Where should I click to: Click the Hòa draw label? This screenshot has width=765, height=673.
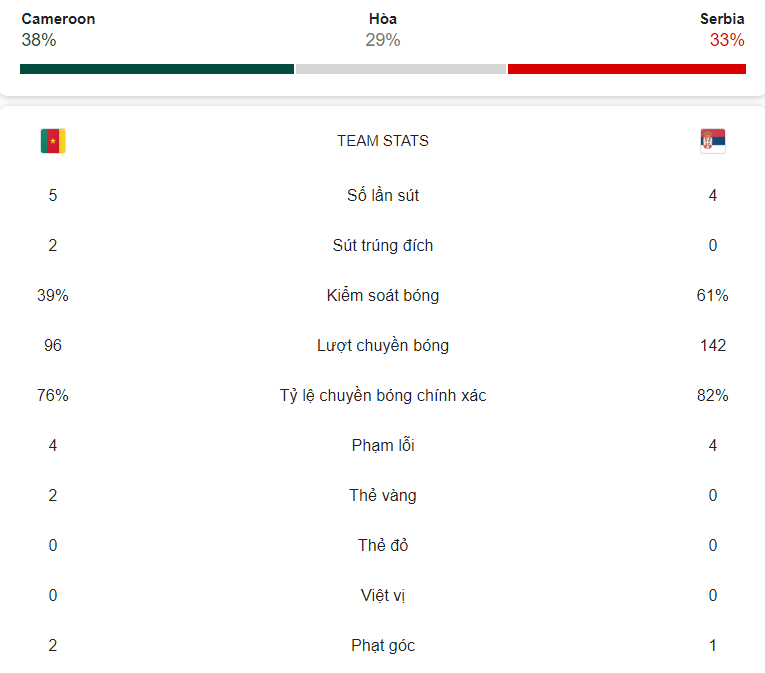coord(382,19)
